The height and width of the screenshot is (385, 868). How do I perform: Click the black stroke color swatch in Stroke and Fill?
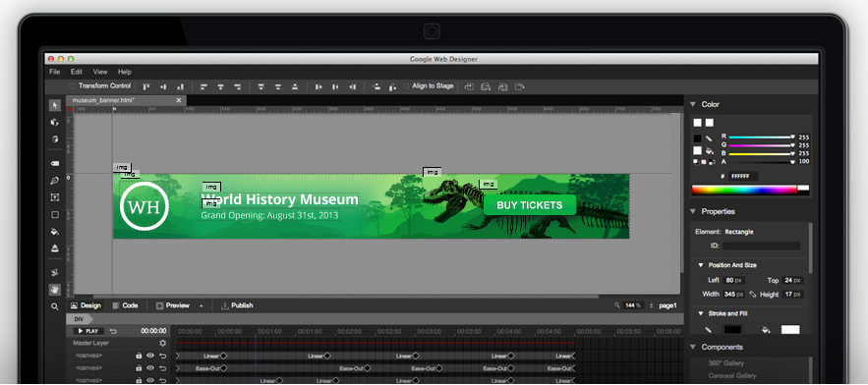(x=733, y=330)
